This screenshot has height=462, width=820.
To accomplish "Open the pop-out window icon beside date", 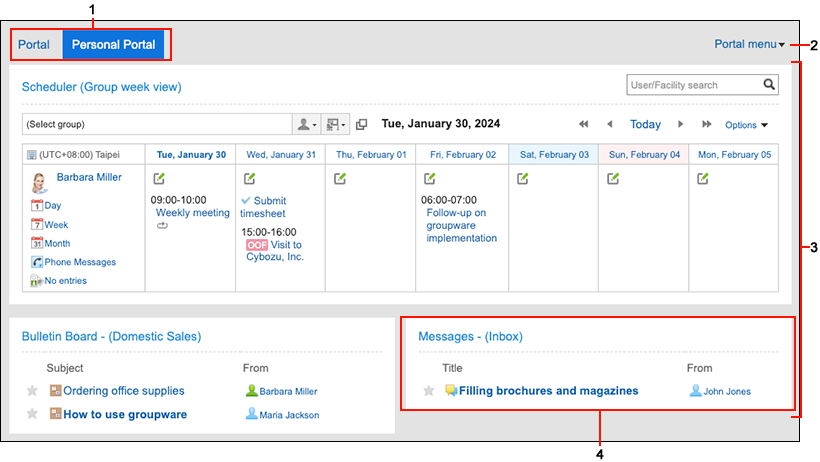I will pos(361,125).
